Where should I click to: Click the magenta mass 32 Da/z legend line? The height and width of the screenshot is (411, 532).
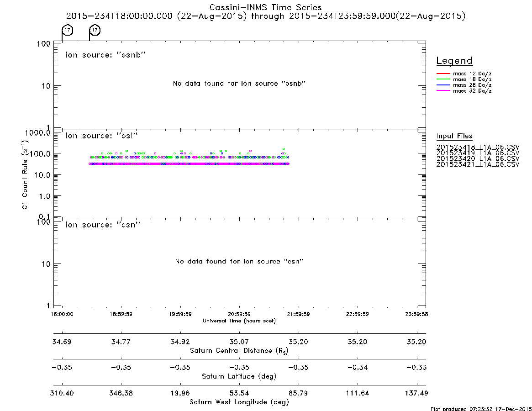pyautogui.click(x=443, y=91)
